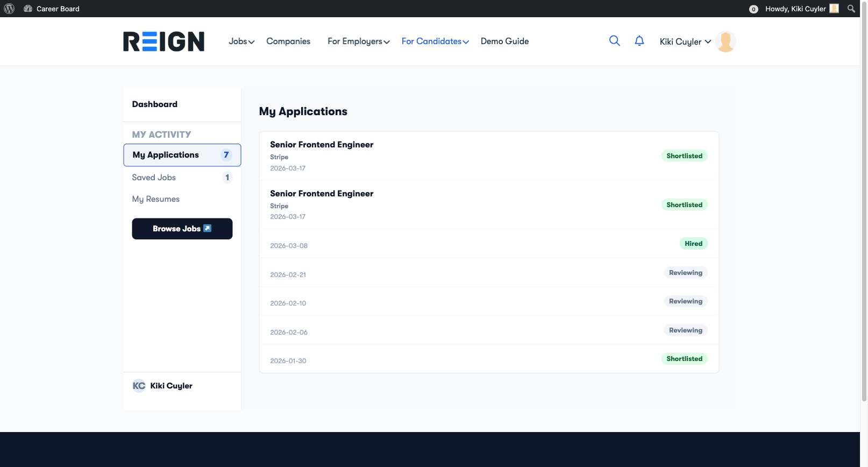Open the Demo Guide page
868x467 pixels.
[504, 41]
